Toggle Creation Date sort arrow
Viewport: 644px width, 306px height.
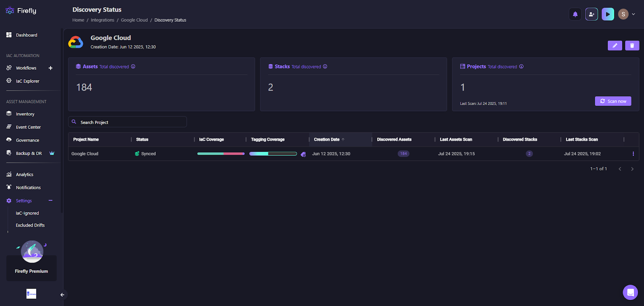click(343, 139)
